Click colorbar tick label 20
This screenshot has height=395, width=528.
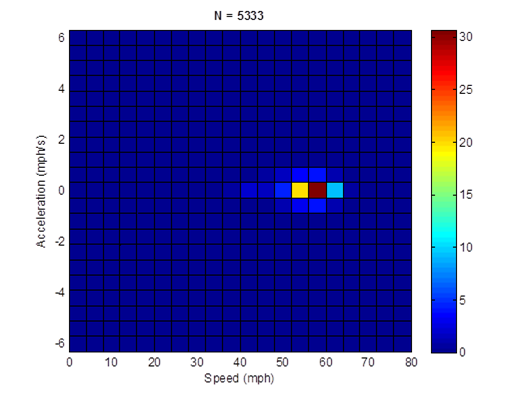coord(466,142)
